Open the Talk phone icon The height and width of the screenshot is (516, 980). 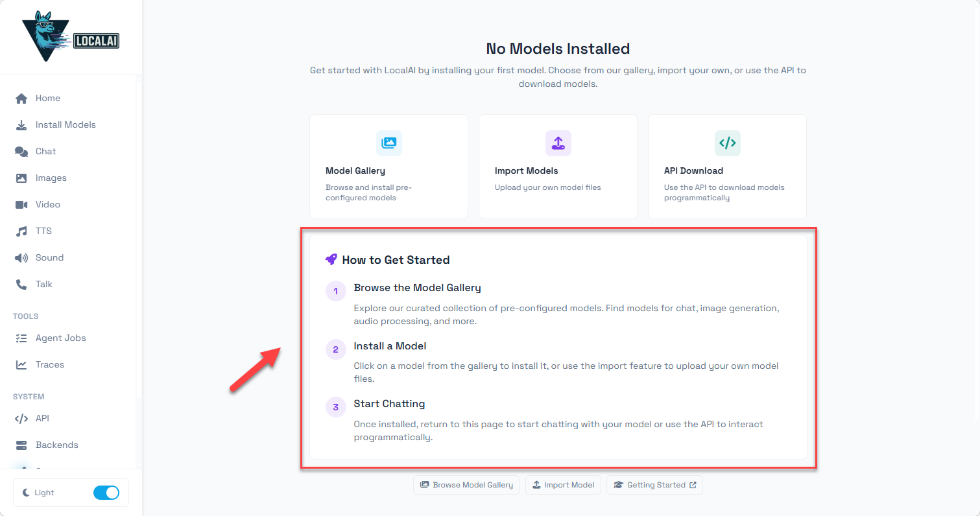coord(21,285)
